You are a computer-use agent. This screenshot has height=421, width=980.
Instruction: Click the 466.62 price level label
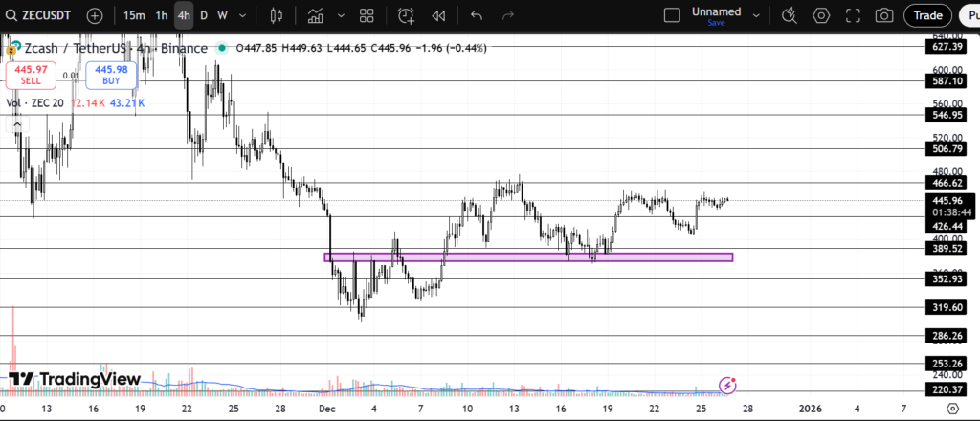pos(947,183)
